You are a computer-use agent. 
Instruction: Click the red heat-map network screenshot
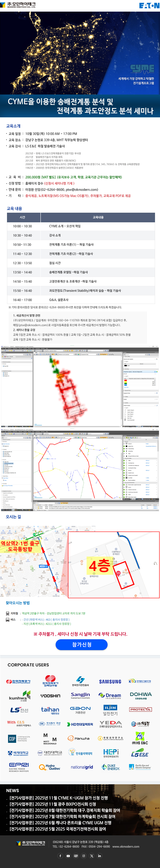pyautogui.click(x=80, y=386)
